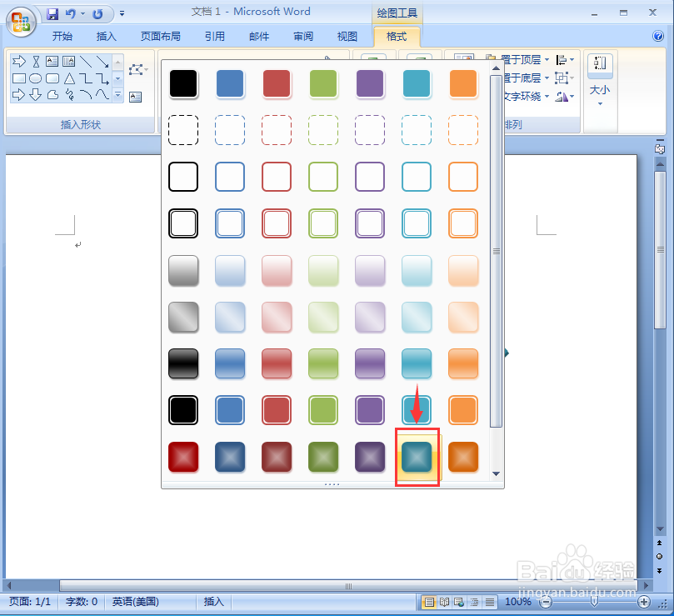This screenshot has height=616, width=674.
Task: Select the arc shape
Action: point(86,94)
